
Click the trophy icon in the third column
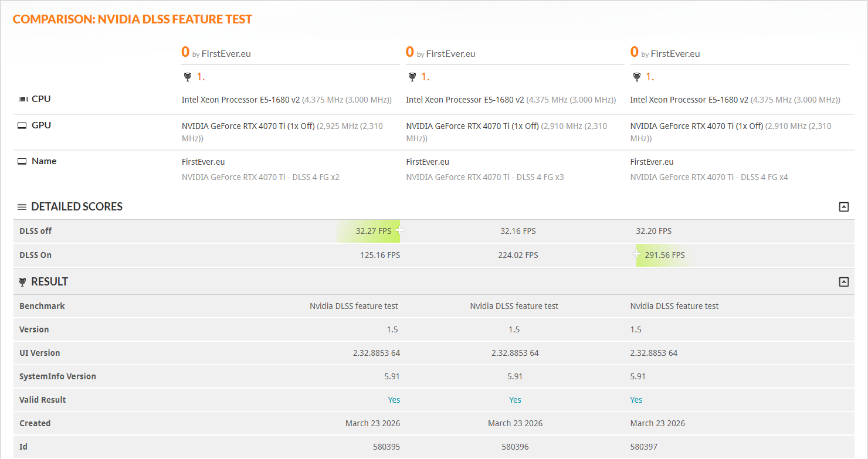pyautogui.click(x=637, y=76)
